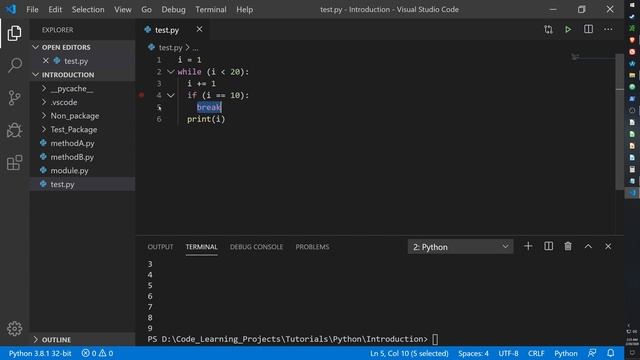The image size is (640, 360).
Task: Click the print(i) code on line 6
Action: [206, 119]
